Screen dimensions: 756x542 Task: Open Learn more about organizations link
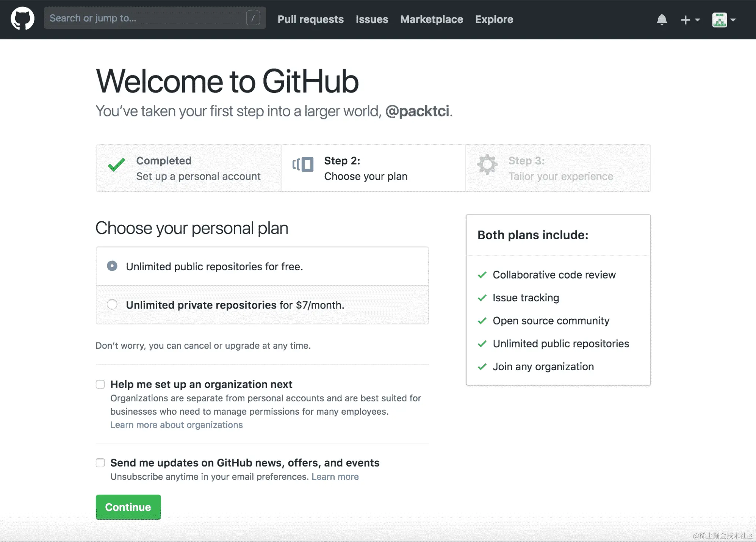click(x=177, y=425)
